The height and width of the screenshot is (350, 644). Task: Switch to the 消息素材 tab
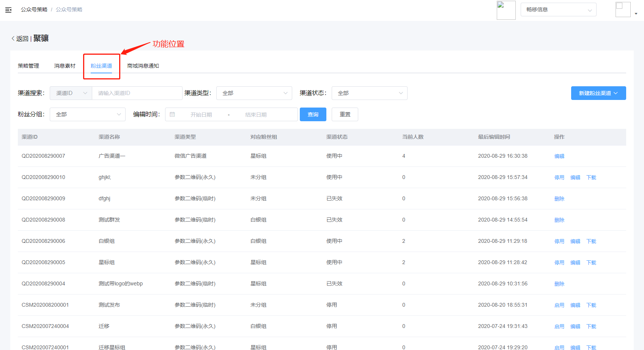click(x=65, y=66)
